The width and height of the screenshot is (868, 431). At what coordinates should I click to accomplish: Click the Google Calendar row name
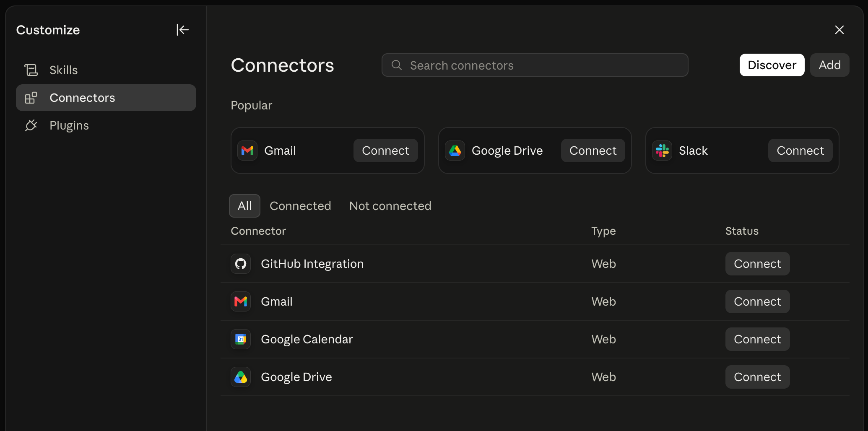pyautogui.click(x=307, y=339)
